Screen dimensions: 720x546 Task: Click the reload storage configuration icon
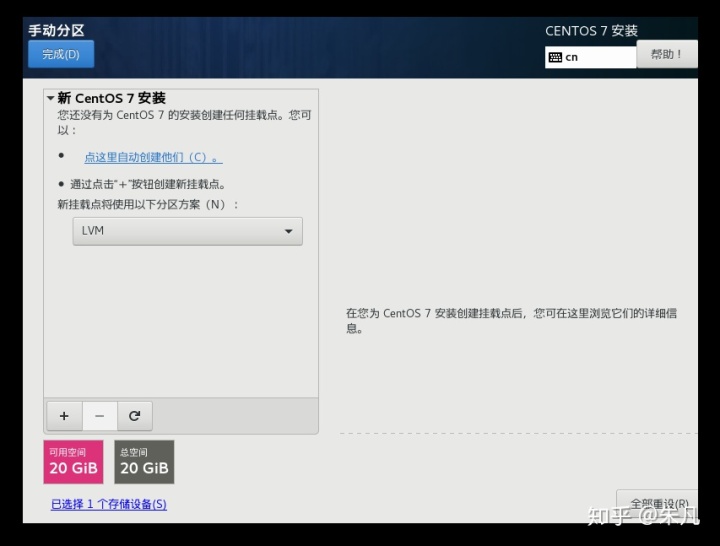pos(135,416)
